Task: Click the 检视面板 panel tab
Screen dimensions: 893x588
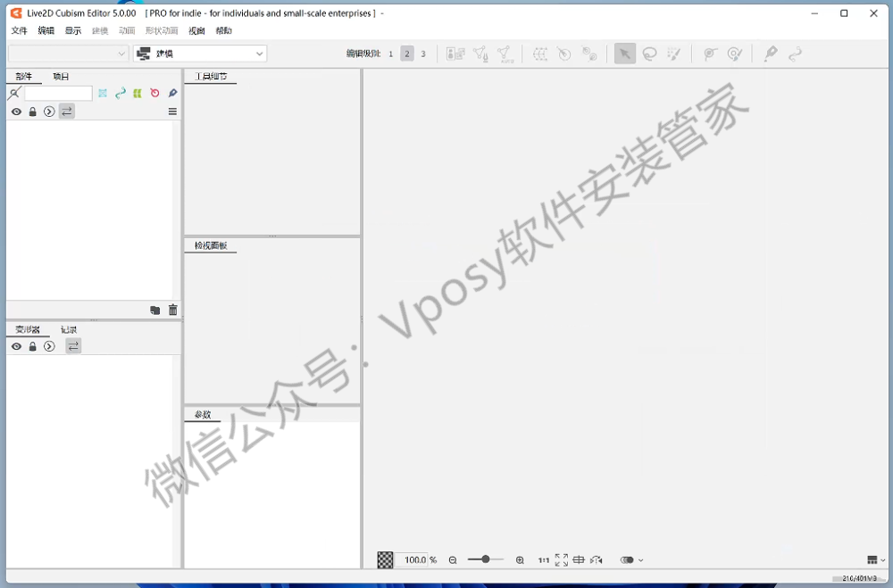Action: click(x=211, y=245)
